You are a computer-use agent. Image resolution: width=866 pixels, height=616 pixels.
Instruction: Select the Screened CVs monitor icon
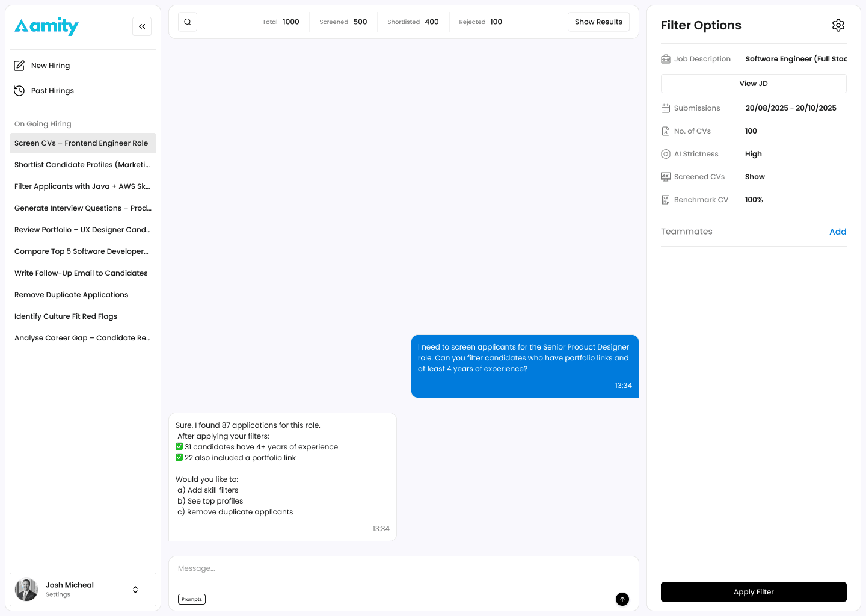coord(666,176)
